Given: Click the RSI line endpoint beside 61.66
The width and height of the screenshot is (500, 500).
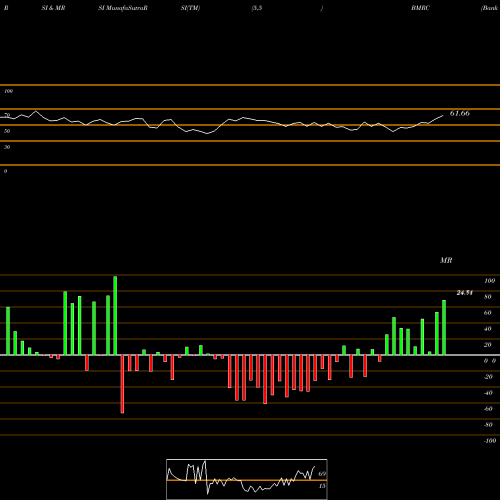Looking at the screenshot, I should click(443, 116).
